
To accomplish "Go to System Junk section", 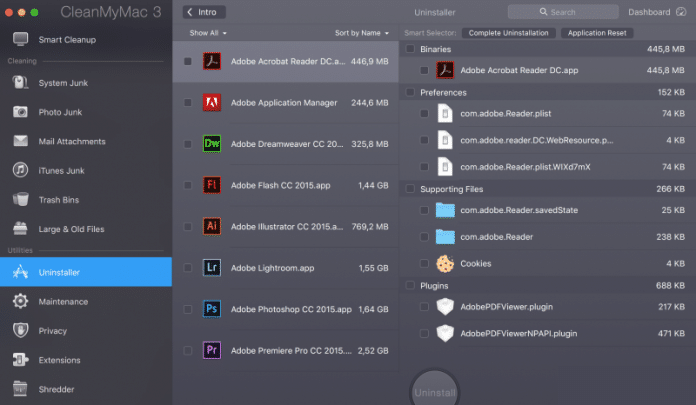I will (86, 83).
